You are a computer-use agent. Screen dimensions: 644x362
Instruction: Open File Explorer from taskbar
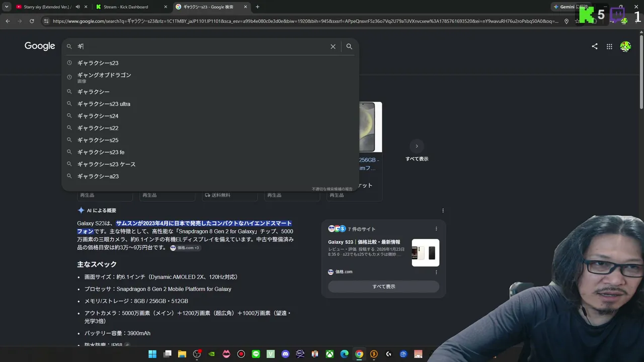pyautogui.click(x=182, y=354)
